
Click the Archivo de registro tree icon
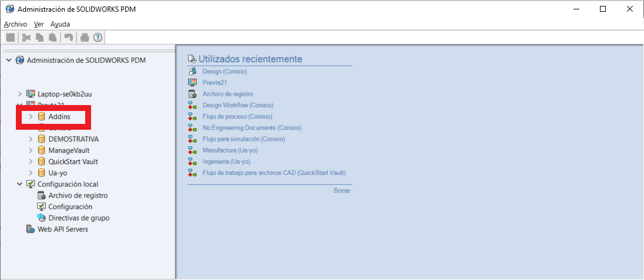point(41,195)
